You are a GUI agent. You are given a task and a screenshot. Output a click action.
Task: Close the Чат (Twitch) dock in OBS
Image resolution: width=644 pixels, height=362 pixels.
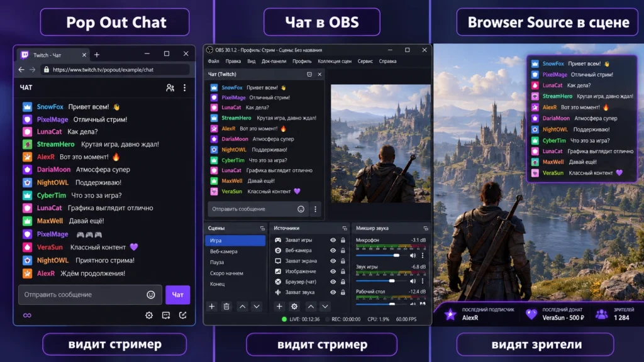click(x=319, y=74)
